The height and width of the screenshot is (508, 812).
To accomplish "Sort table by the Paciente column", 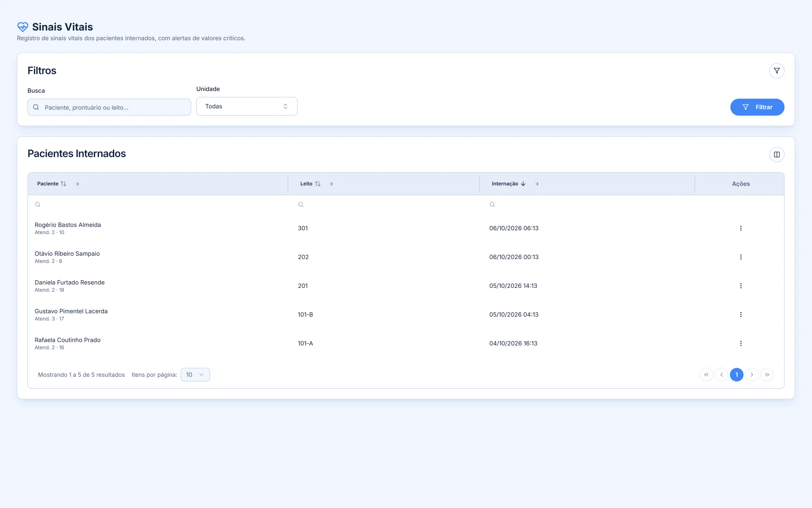I will click(x=63, y=184).
